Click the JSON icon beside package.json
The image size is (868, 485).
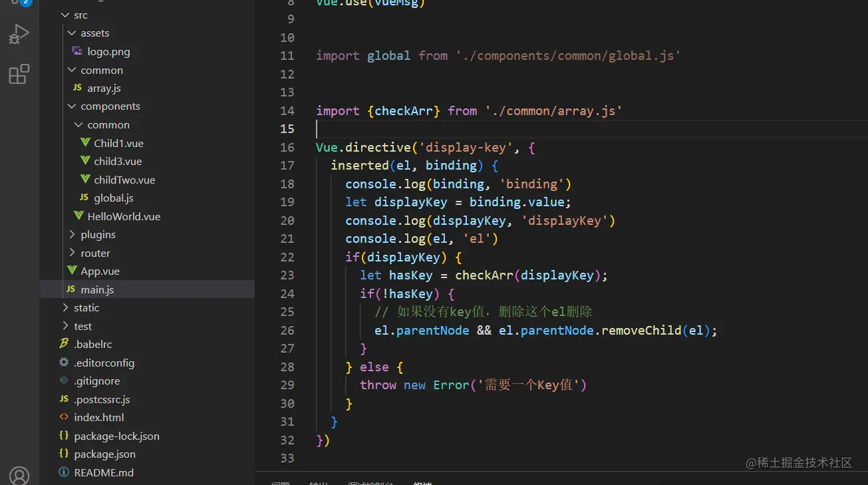tap(64, 454)
